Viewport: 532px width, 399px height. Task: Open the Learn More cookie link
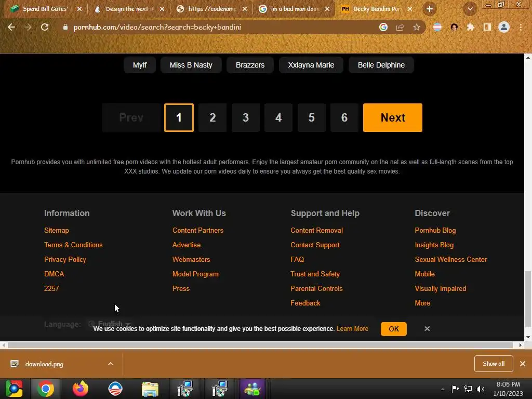pos(352,329)
